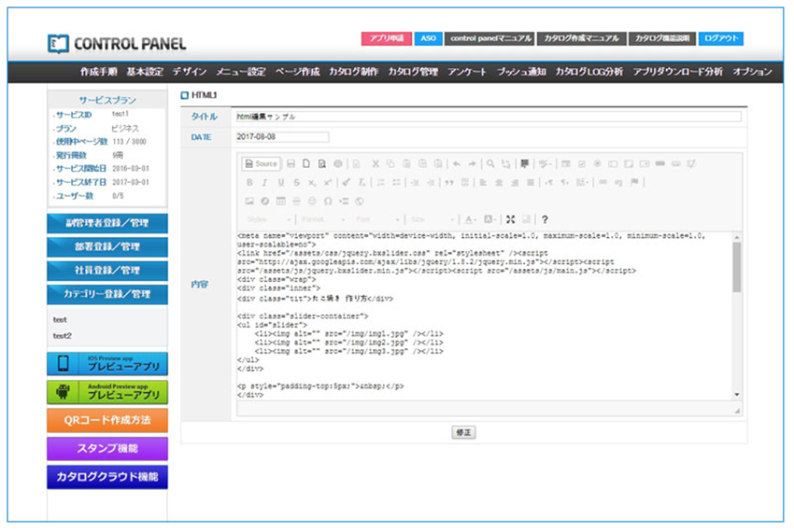Viewport: 794px width, 532px height.
Task: Toggle numbered list icon
Action: [x=381, y=182]
